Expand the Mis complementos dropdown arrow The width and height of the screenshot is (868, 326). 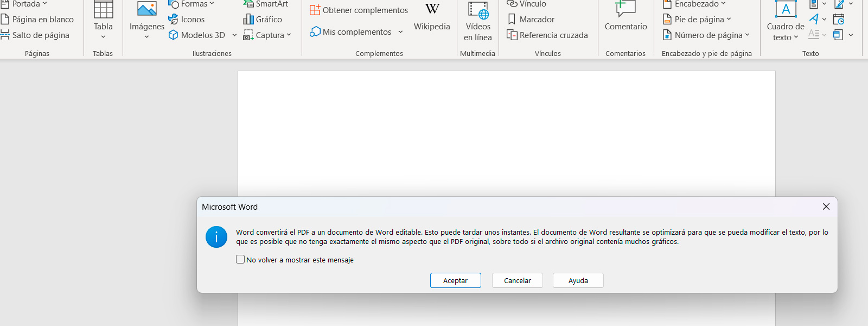tap(400, 32)
